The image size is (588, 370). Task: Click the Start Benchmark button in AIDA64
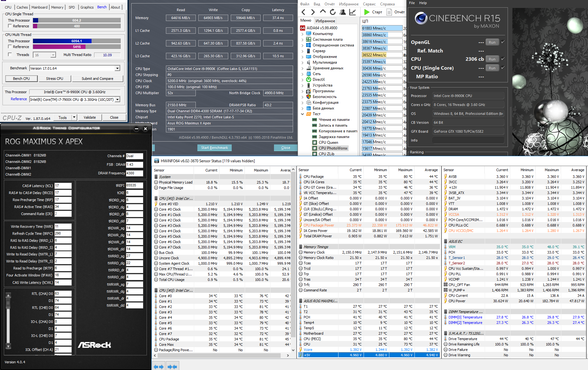(x=215, y=148)
